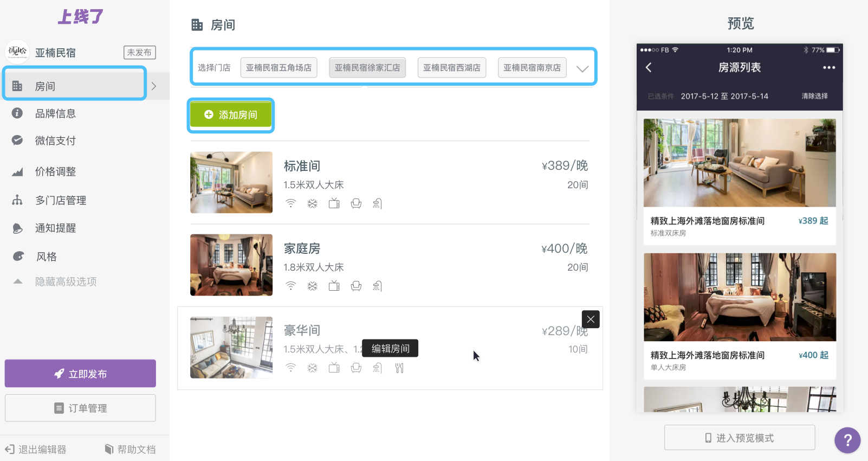Open 多门店管理 in the sidebar

pos(61,200)
